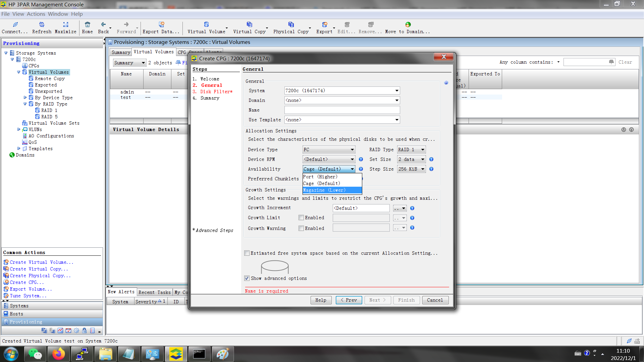Click the Refresh toolbar icon
644x362 pixels.
[x=42, y=25]
